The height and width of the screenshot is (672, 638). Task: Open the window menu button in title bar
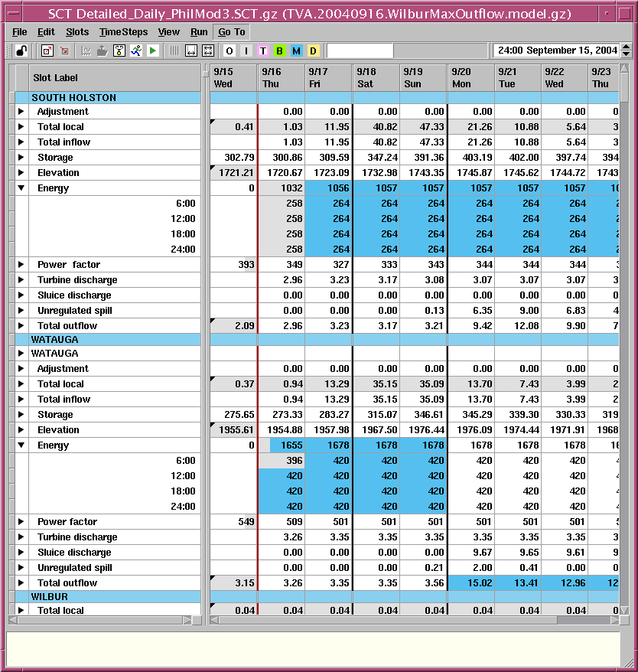click(13, 13)
